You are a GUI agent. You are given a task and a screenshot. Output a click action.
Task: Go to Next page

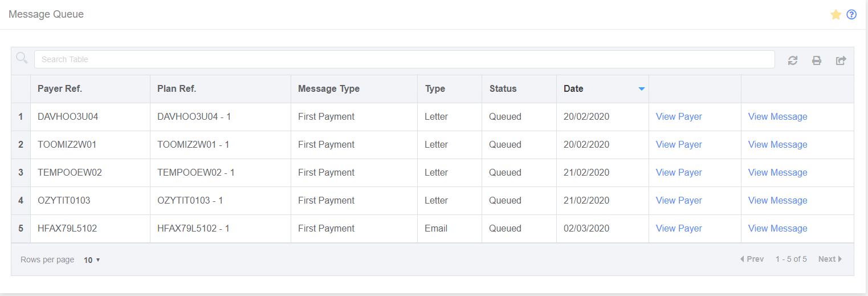pyautogui.click(x=830, y=259)
